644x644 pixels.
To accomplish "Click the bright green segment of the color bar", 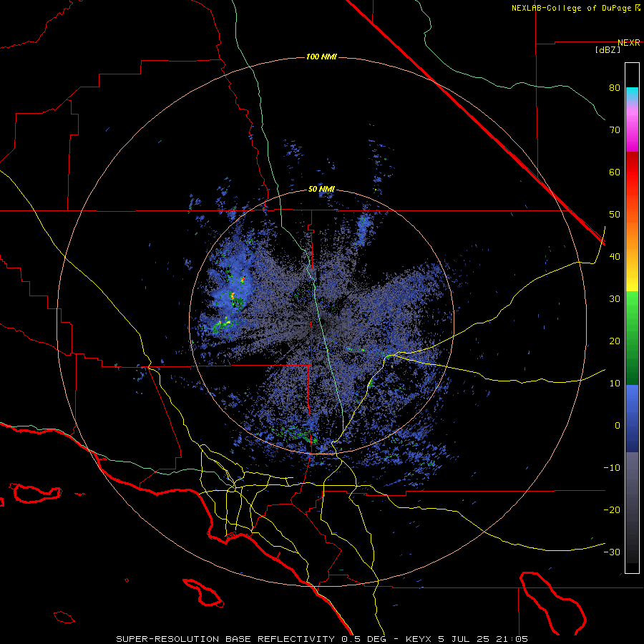I will tap(632, 306).
